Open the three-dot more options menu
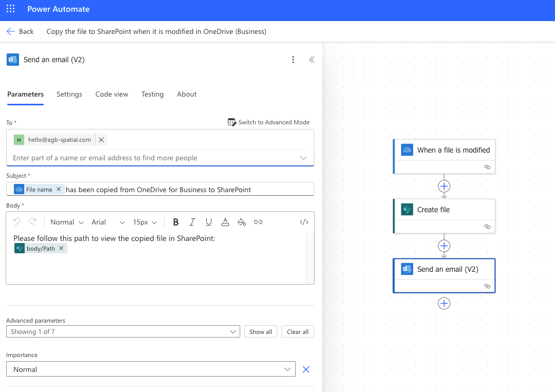The height and width of the screenshot is (392, 555). 293,60
